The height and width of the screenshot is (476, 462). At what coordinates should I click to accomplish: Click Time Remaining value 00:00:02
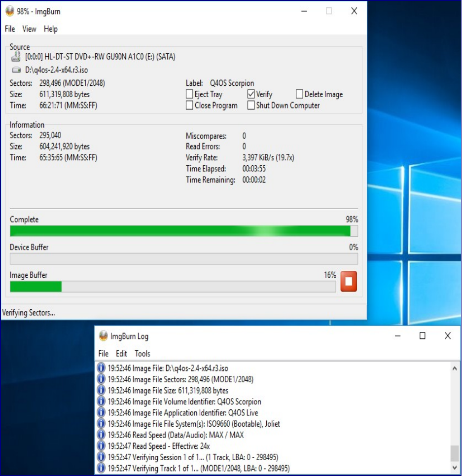point(254,180)
